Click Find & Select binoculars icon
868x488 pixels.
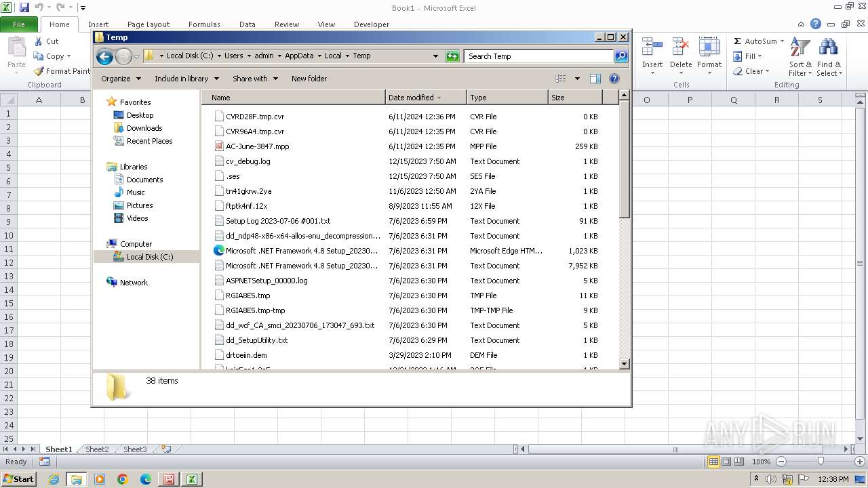[x=828, y=47]
